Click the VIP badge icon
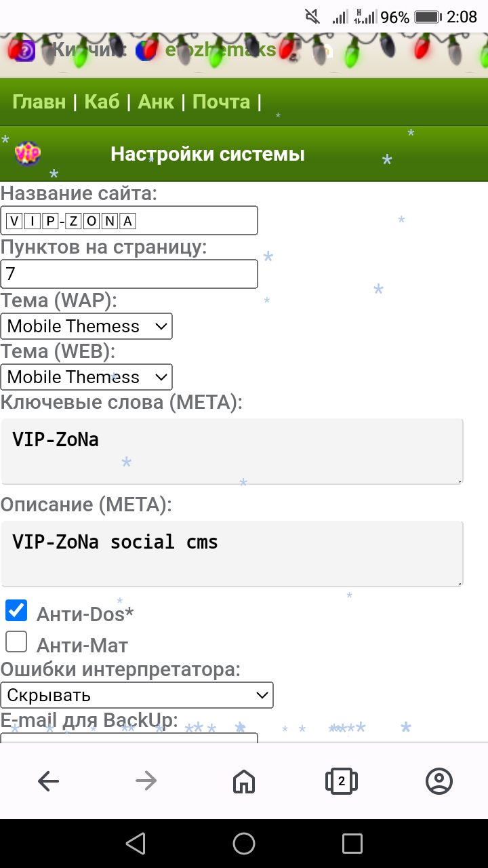Screen dimensions: 488x868 point(28,154)
